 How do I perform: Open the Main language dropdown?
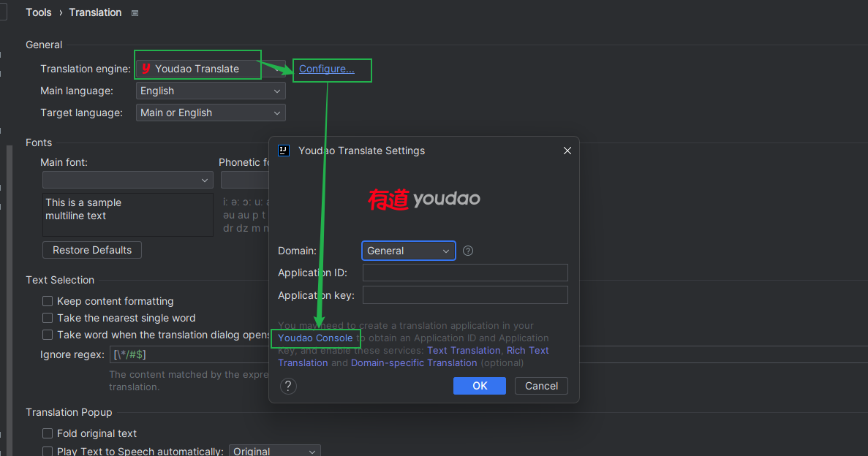pos(211,91)
